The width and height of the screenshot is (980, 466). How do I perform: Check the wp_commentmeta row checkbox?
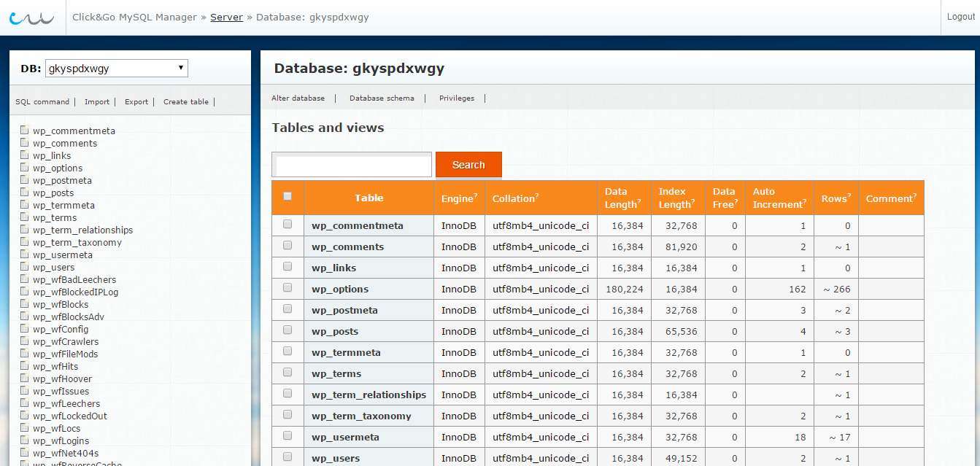[x=288, y=224]
